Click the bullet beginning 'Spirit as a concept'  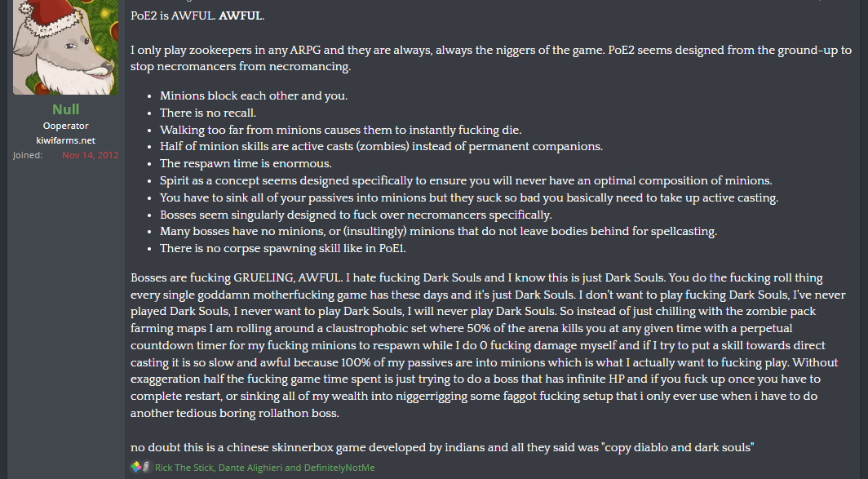tap(466, 180)
